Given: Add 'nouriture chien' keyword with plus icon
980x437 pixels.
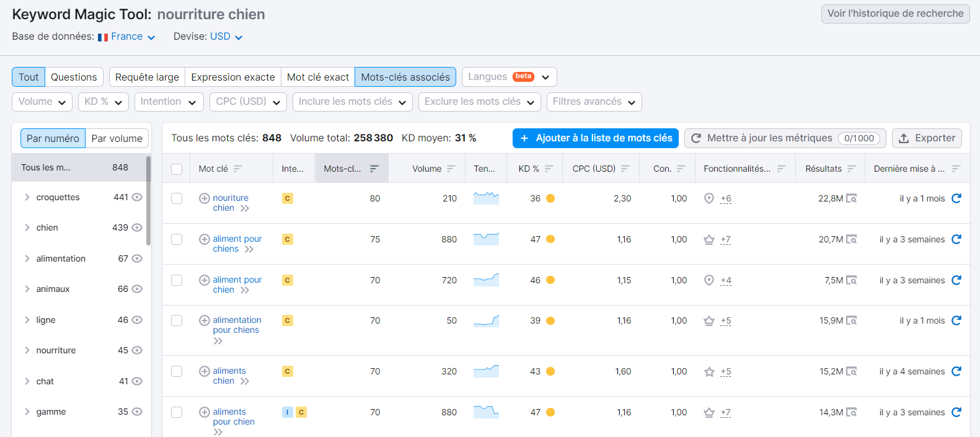Looking at the screenshot, I should (x=205, y=198).
